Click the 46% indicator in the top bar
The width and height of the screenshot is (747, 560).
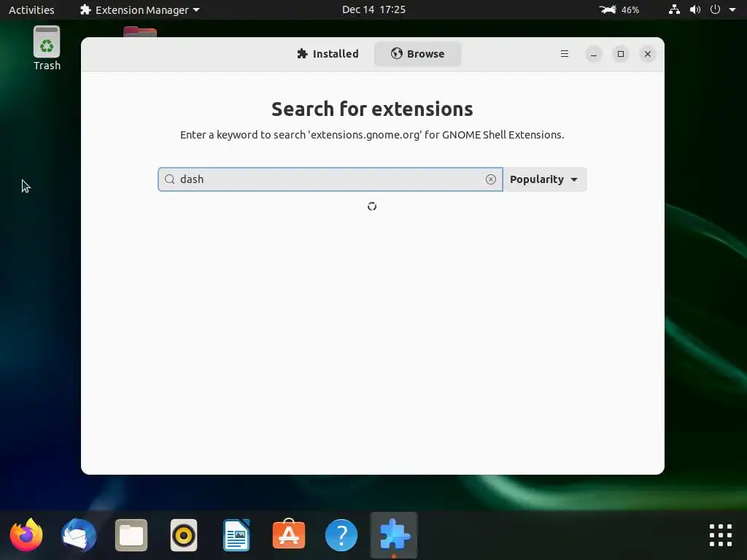tap(619, 9)
